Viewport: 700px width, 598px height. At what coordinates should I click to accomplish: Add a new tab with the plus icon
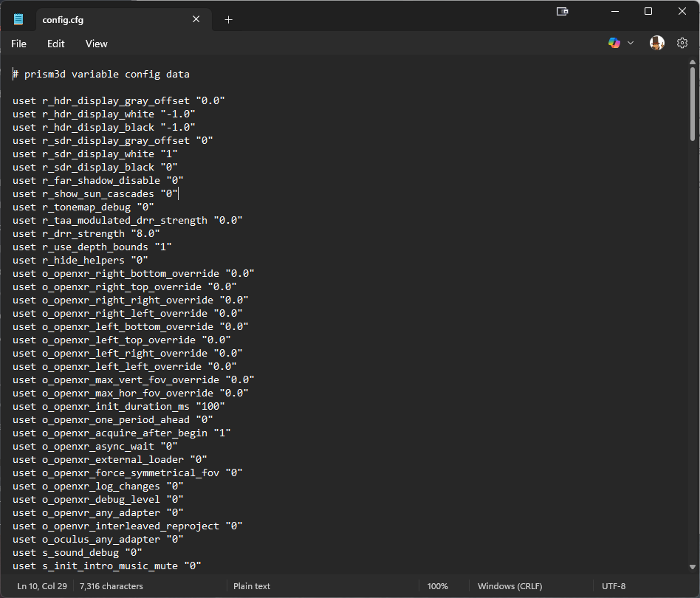228,20
